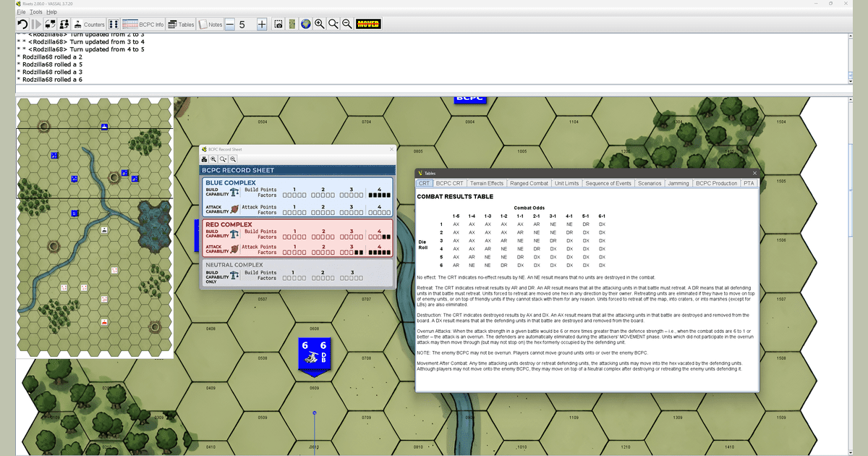Switch to the Unit Limits tab
Screen dimensions: 868x456
(x=566, y=183)
